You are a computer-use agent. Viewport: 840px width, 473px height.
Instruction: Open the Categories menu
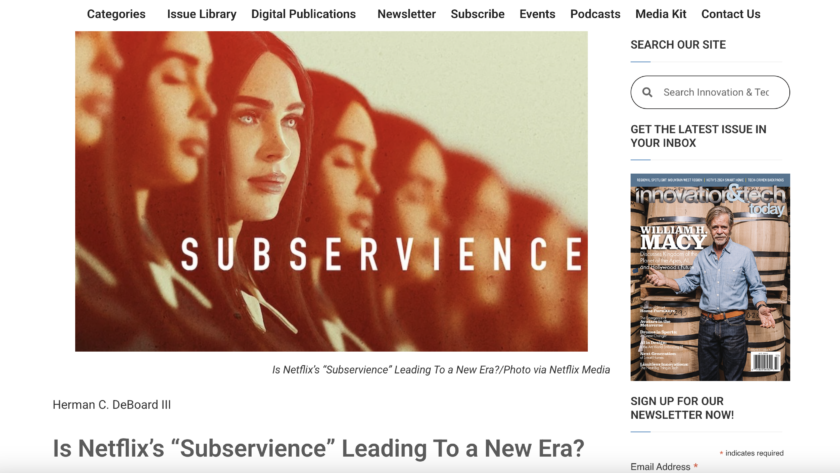[116, 14]
